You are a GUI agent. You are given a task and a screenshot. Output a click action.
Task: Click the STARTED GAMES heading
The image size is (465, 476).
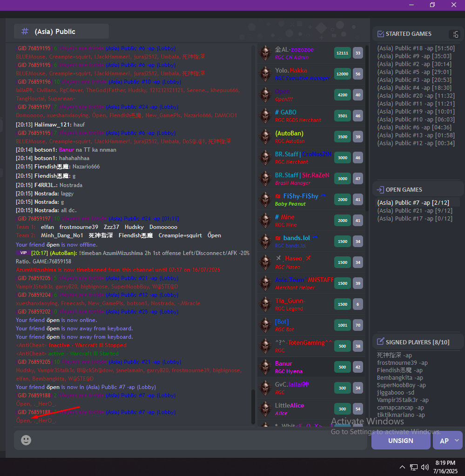pos(409,34)
